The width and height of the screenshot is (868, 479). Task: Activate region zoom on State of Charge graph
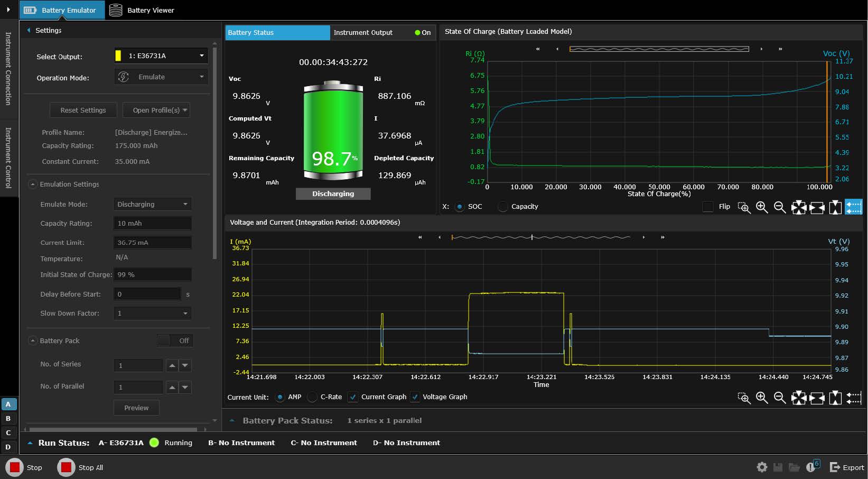pyautogui.click(x=744, y=207)
